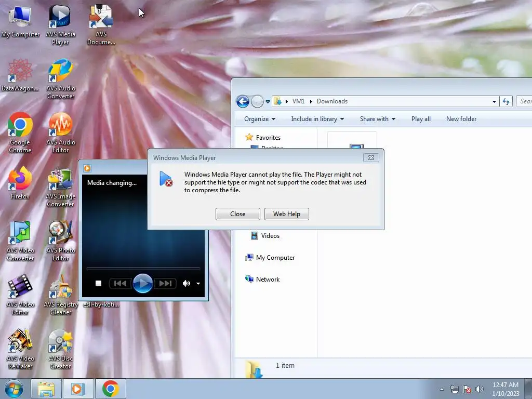Mute the media player volume
Image resolution: width=532 pixels, height=399 pixels.
click(187, 283)
